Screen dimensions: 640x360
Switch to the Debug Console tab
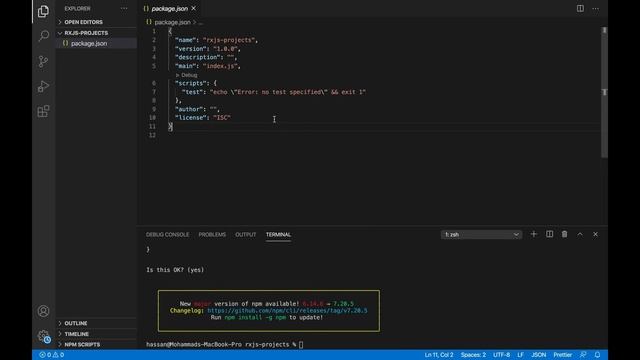pos(167,235)
